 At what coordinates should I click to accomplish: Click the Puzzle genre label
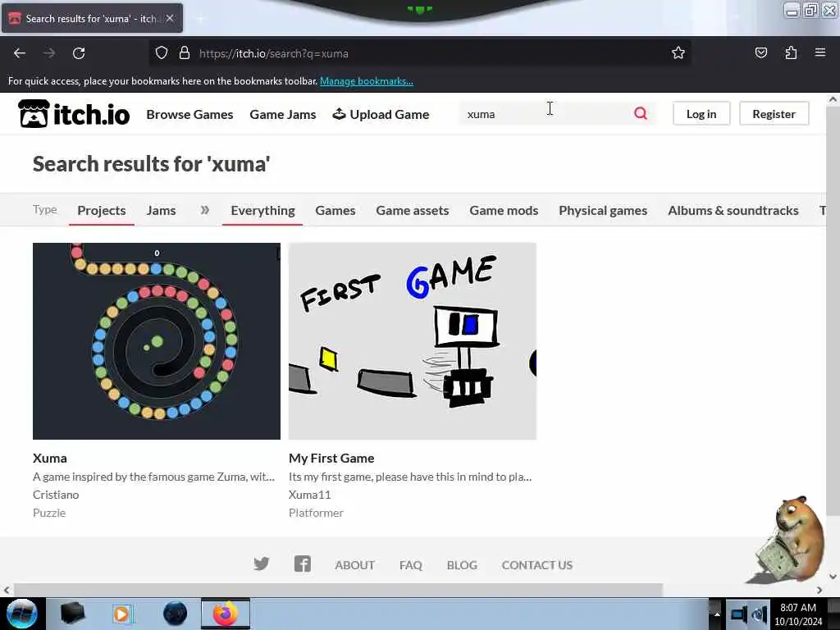pos(49,513)
